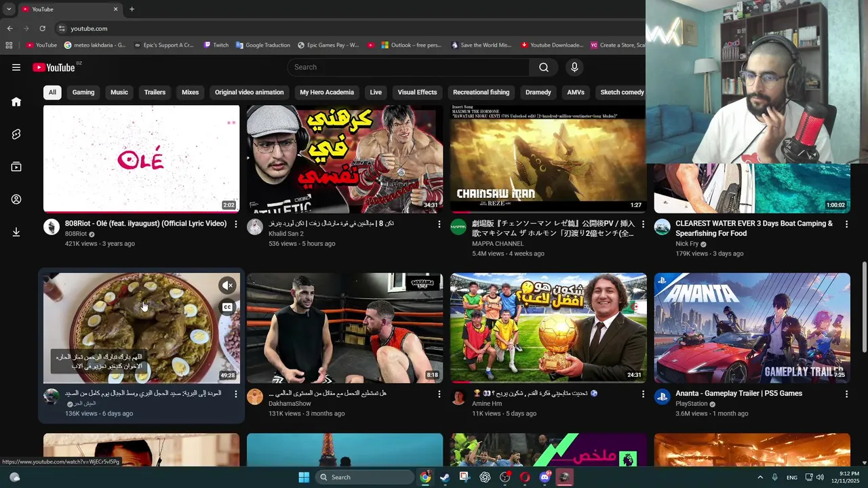Screen dimensions: 868x488
Task: Open Ananta Gameplay Trailer video title
Action: [738, 394]
